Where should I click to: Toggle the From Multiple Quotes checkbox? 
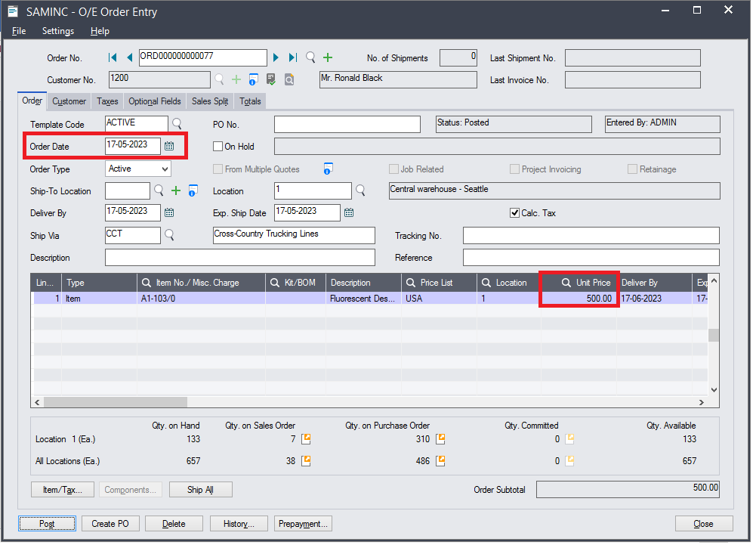[x=218, y=169]
